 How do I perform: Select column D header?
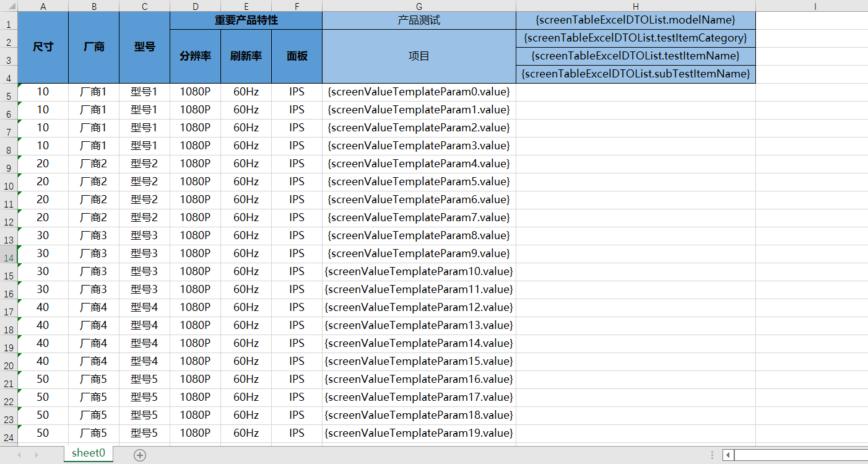click(x=195, y=6)
